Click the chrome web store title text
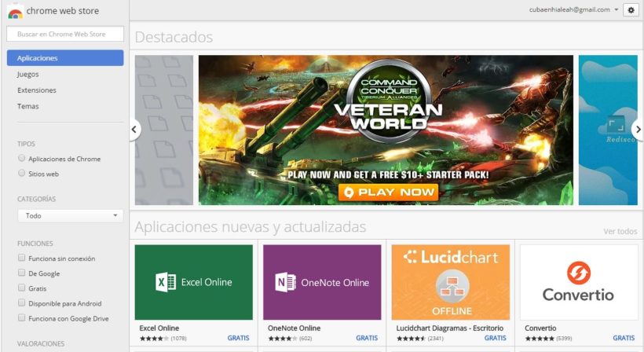Viewport: 644px width, 352px height. point(62,11)
